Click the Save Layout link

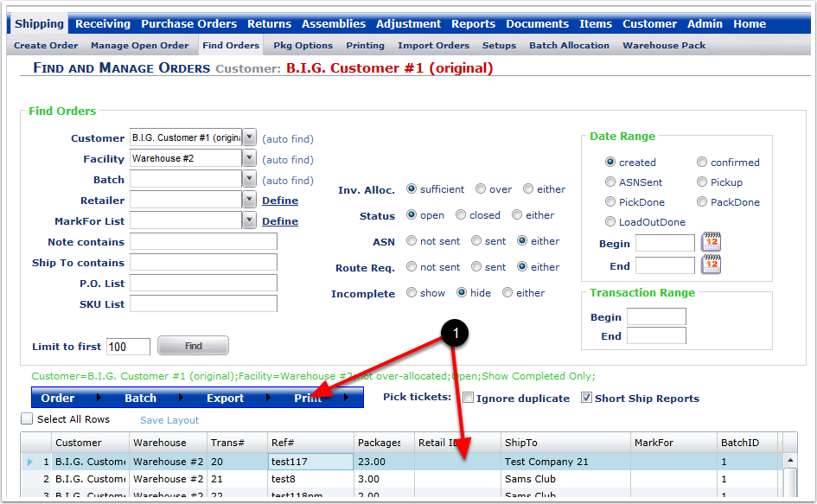[x=169, y=420]
